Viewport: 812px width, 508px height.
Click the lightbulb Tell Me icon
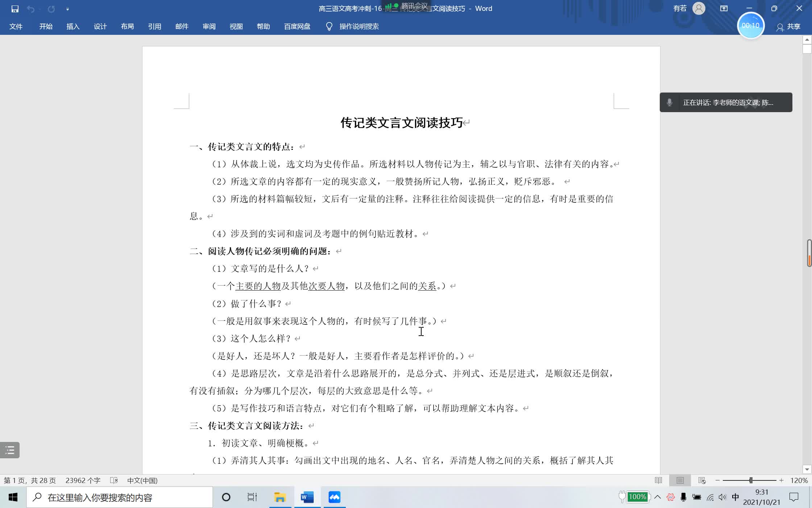coord(329,26)
